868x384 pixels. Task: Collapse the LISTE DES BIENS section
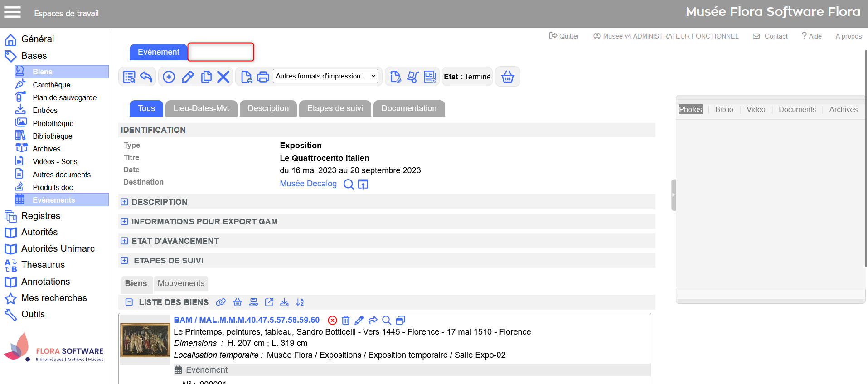point(129,302)
